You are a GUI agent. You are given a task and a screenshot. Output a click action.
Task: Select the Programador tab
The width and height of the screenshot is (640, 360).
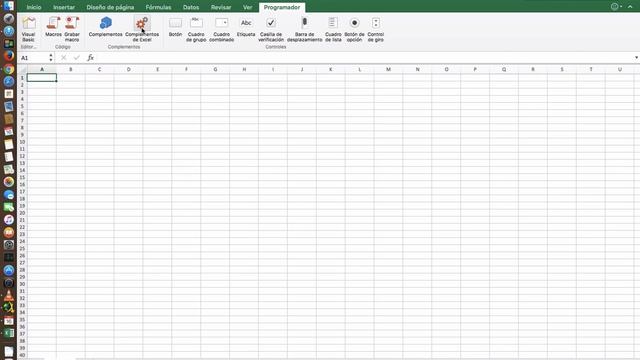pyautogui.click(x=282, y=7)
